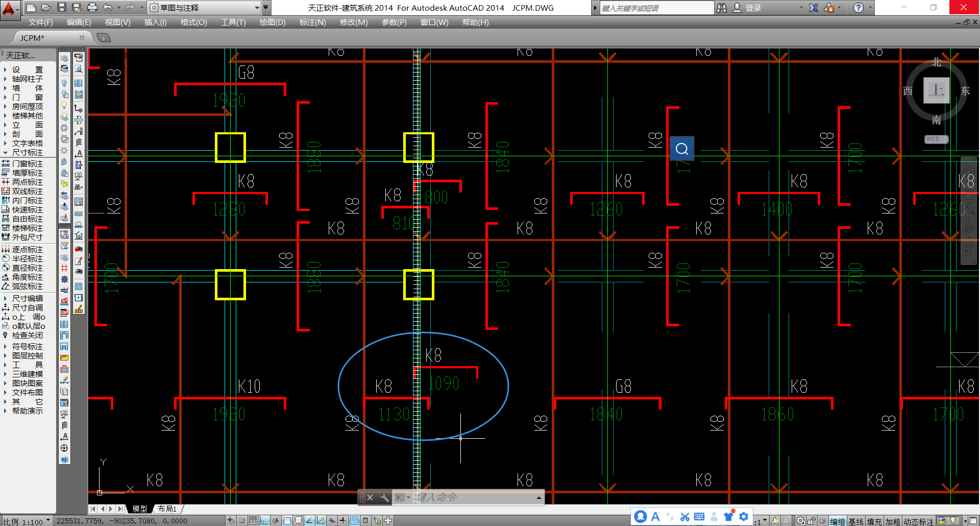Viewport: 980px width, 526px height.
Task: Click the search keyword input field
Action: coord(657,8)
